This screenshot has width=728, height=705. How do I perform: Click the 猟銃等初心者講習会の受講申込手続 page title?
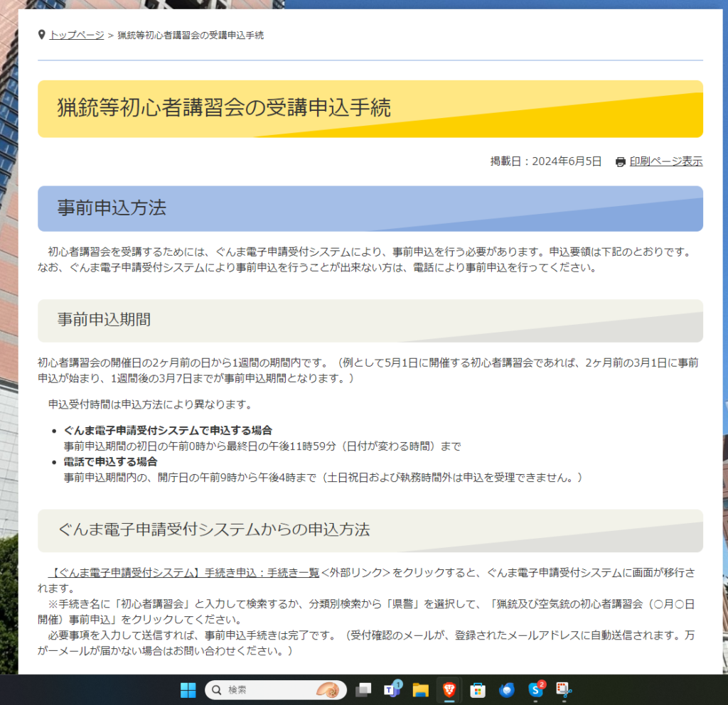[x=224, y=107]
